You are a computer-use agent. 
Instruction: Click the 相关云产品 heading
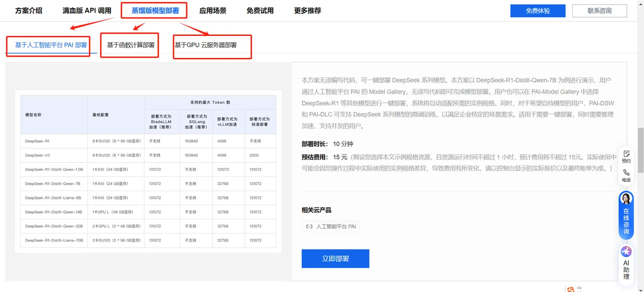(x=316, y=210)
